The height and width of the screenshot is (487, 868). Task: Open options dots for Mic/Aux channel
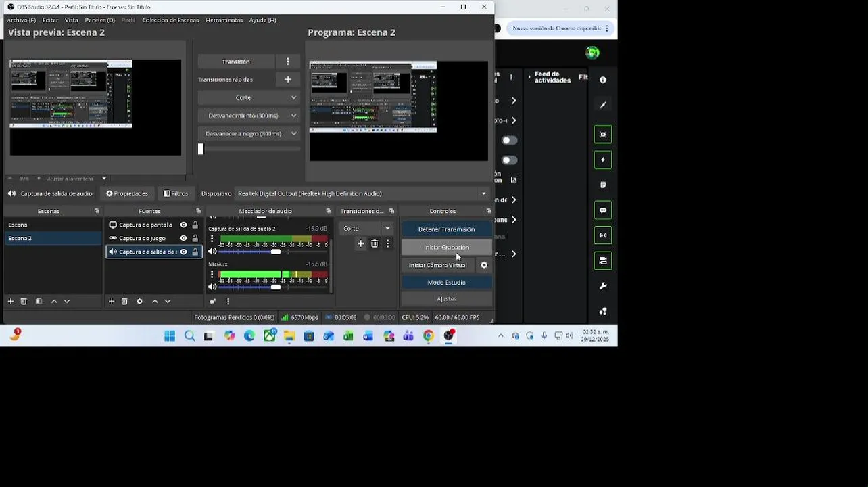click(212, 275)
